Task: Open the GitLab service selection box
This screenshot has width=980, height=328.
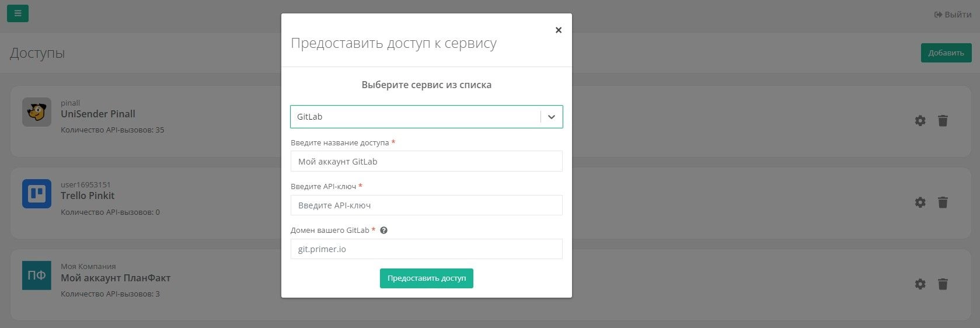Action: pyautogui.click(x=416, y=117)
